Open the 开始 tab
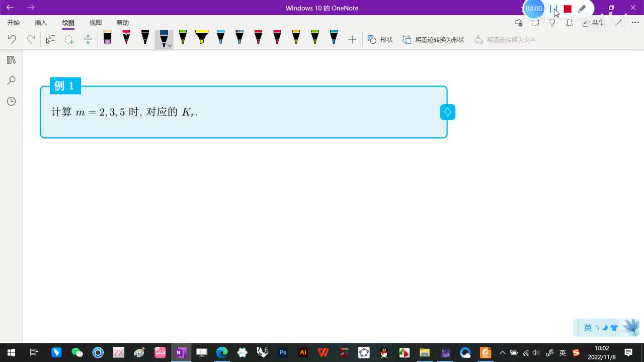Screen dimensions: 644x362 (14, 23)
